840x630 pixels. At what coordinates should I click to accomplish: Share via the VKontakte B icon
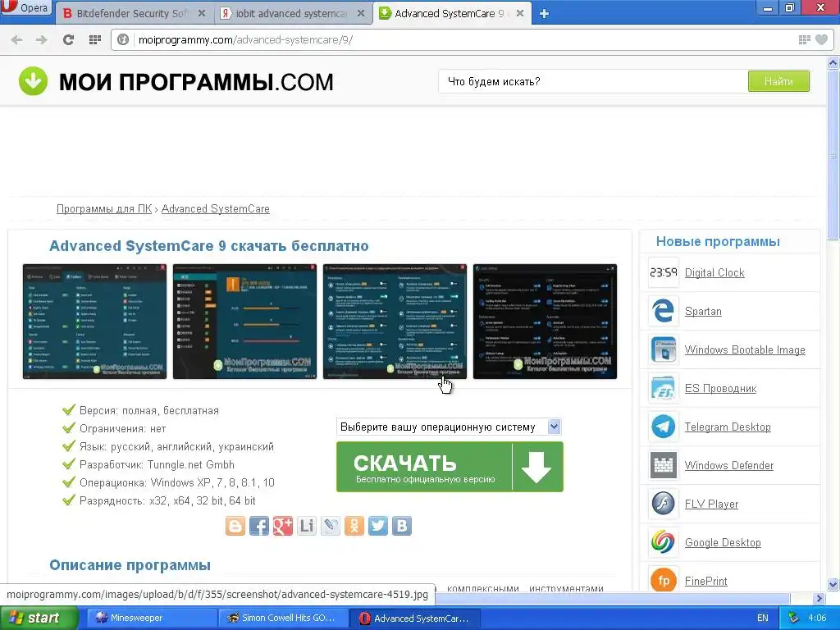pos(402,526)
